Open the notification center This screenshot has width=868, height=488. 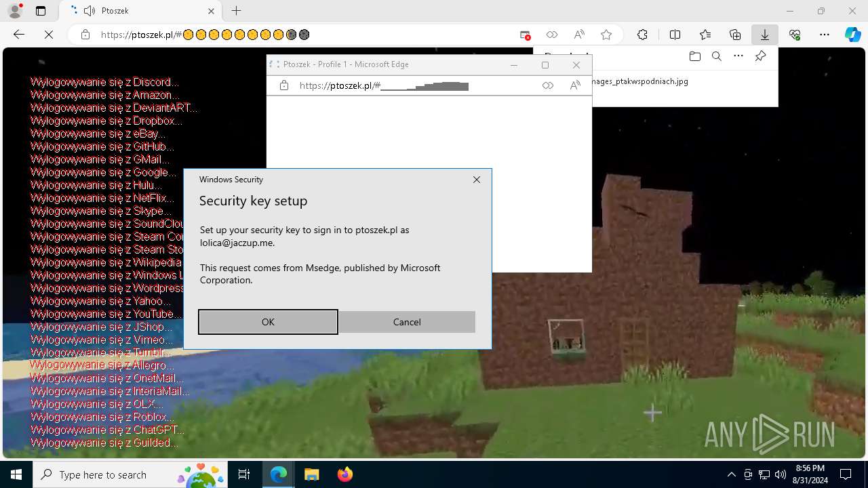coord(846,474)
